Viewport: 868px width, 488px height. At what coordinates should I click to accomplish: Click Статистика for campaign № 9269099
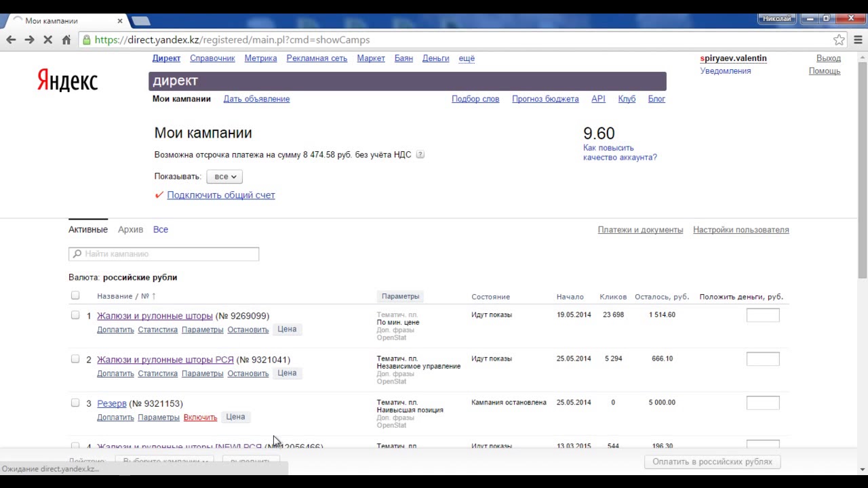point(157,329)
